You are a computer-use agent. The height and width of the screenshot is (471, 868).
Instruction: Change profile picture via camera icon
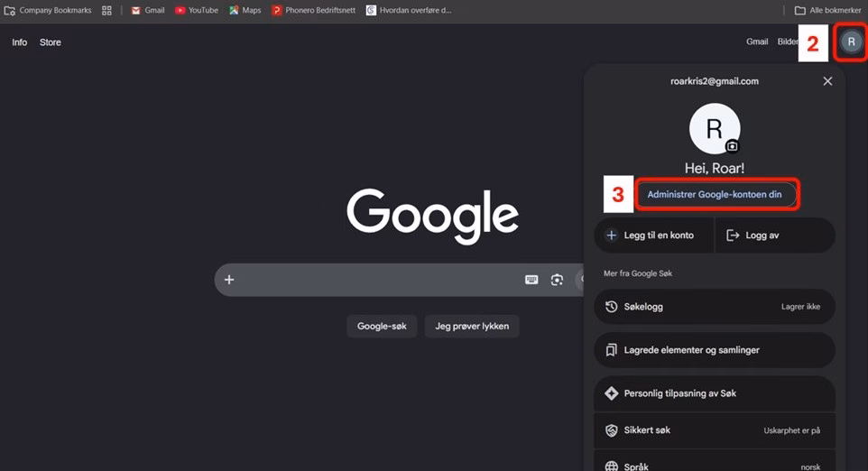pyautogui.click(x=732, y=146)
